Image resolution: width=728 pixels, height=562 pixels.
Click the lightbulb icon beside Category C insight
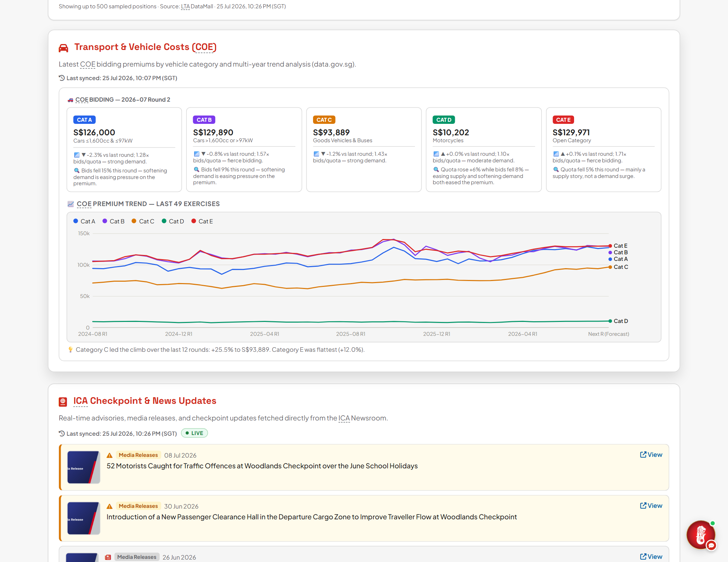[71, 350]
